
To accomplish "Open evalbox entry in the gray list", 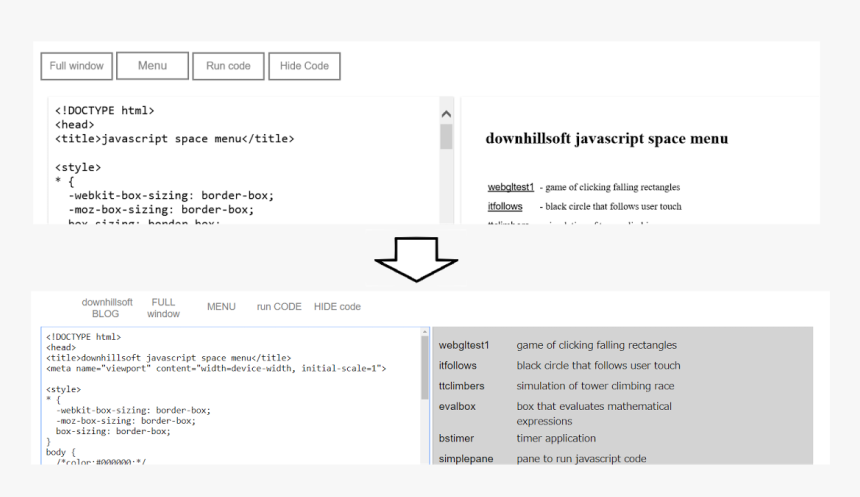I will [x=457, y=406].
